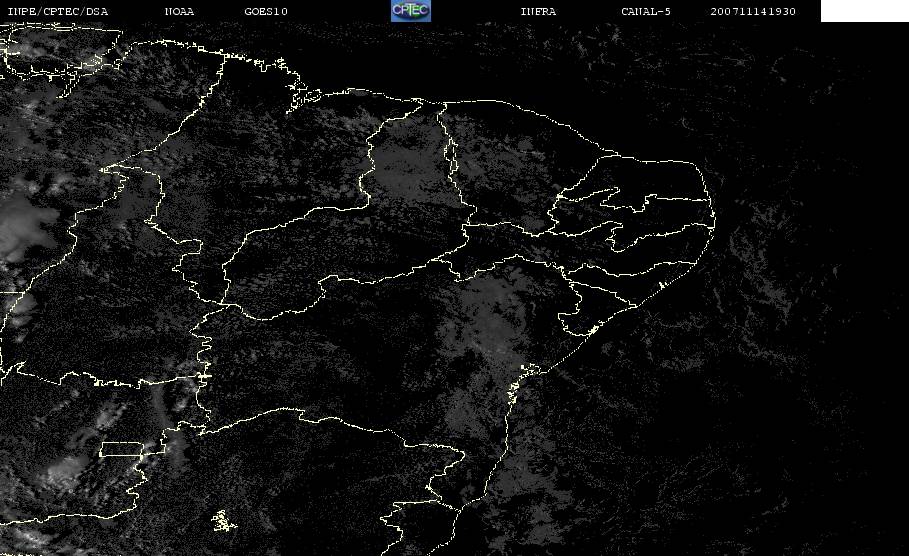
Task: Click the white rectangle in the top-right corner
Action: pyautogui.click(x=864, y=11)
